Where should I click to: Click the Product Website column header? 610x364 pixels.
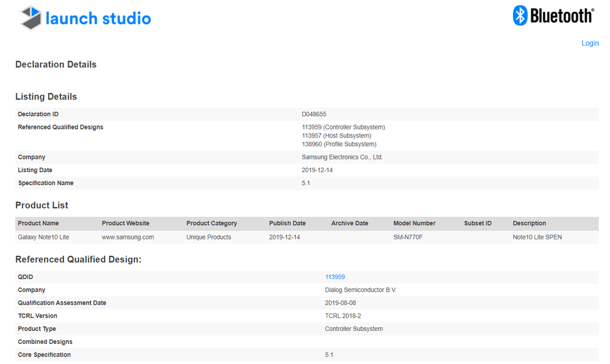pyautogui.click(x=126, y=223)
